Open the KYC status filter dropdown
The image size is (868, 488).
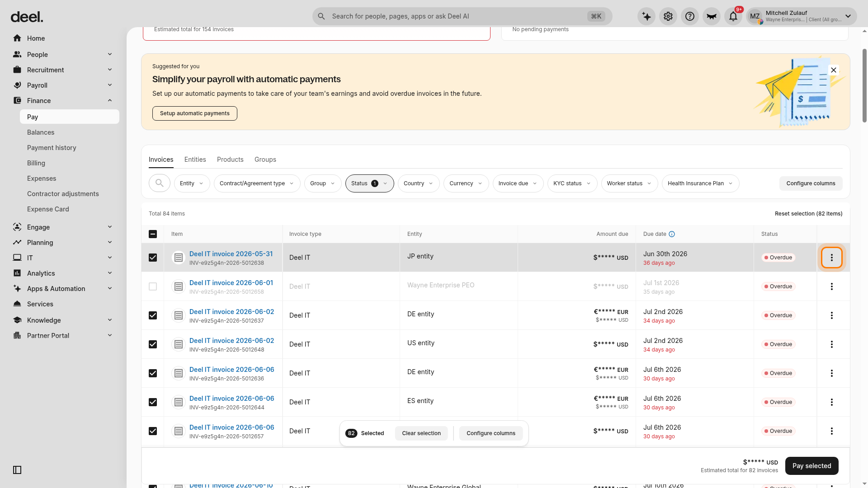click(x=572, y=183)
